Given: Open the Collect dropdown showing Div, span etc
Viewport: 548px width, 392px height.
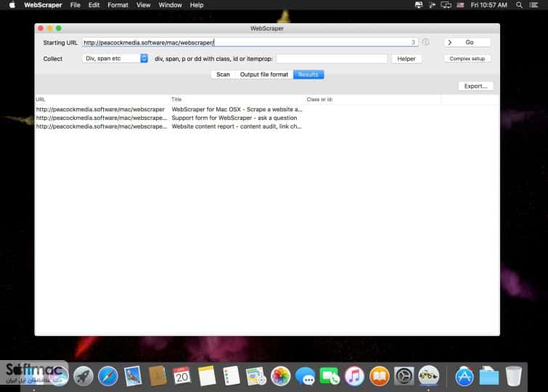Looking at the screenshot, I should (x=115, y=58).
